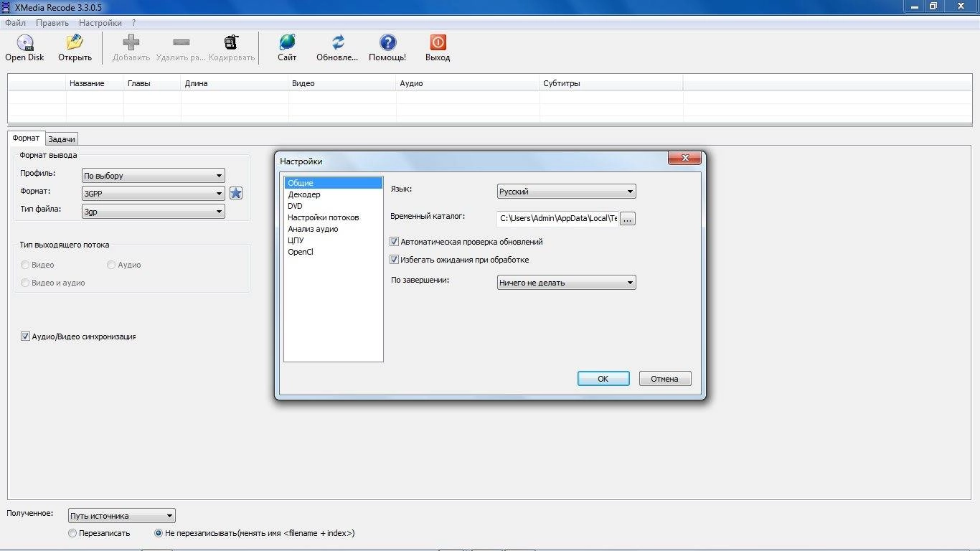The image size is (980, 551).
Task: Select ЦПУ in settings list
Action: click(333, 240)
